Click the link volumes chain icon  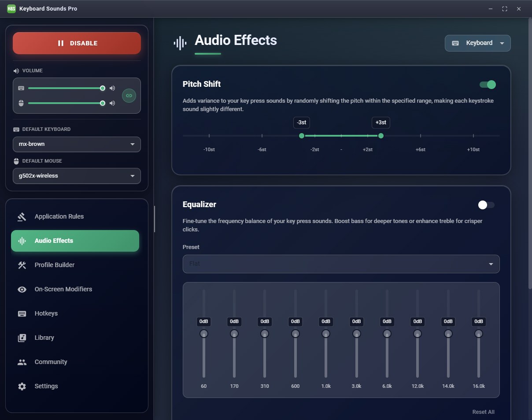129,96
